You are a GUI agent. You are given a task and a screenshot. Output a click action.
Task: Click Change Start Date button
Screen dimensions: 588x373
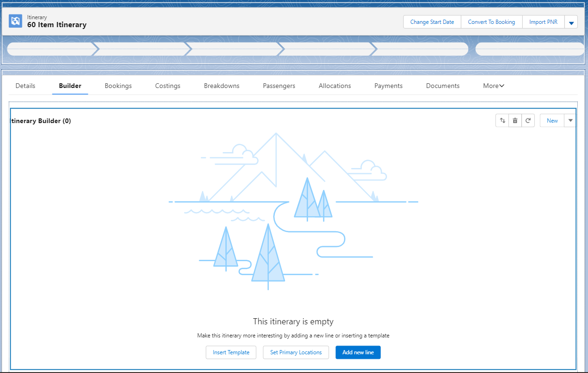(432, 22)
